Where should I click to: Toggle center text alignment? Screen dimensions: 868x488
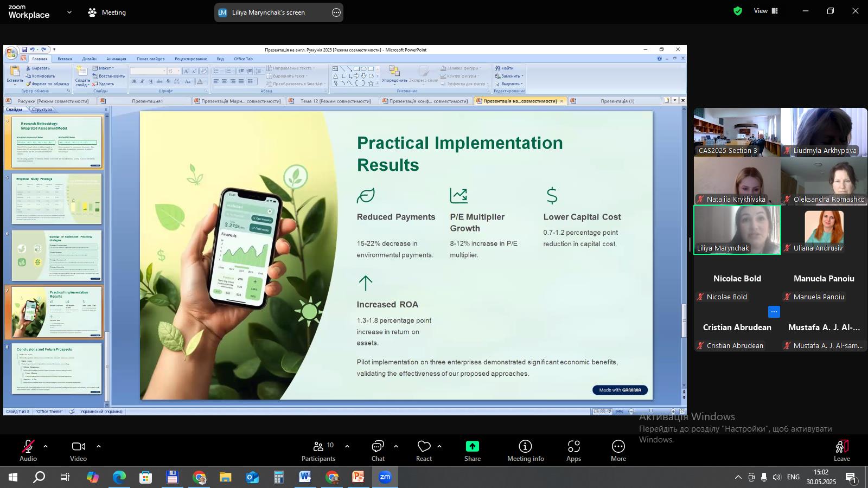point(225,81)
